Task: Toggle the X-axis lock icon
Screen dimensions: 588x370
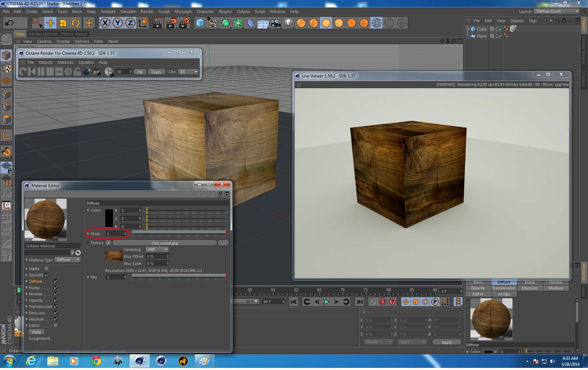Action: (x=105, y=23)
